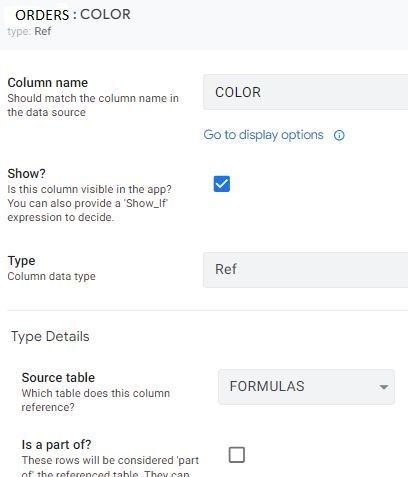The width and height of the screenshot is (408, 477).
Task: Click the 'Source table' label
Action: (x=58, y=378)
